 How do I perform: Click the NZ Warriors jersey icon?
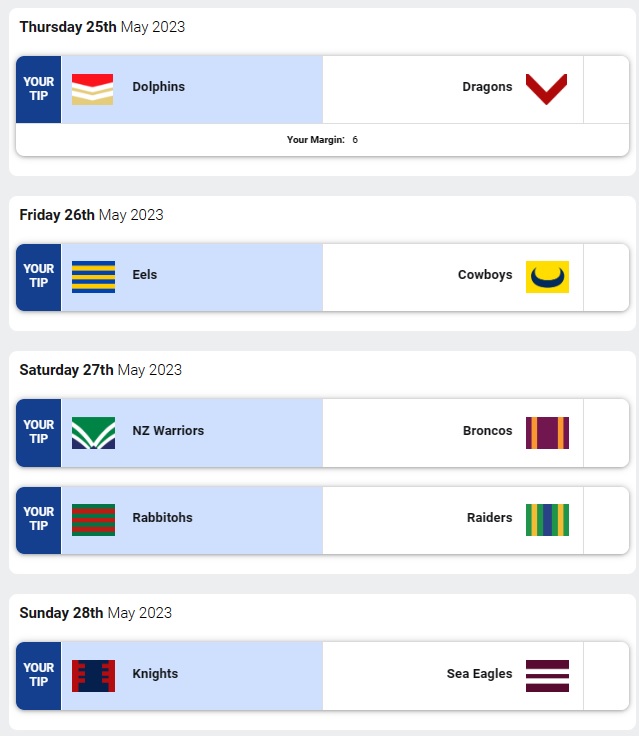pos(93,433)
